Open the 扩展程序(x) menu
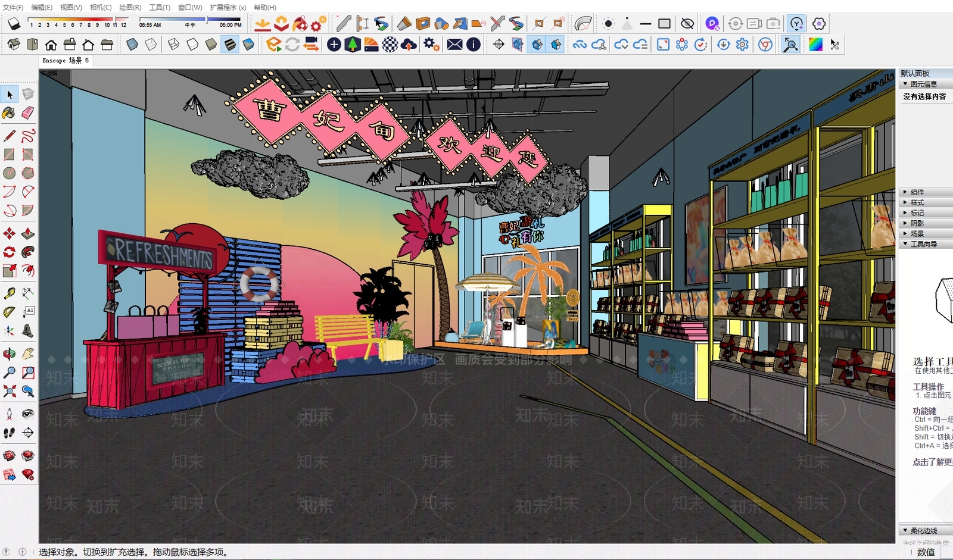 pos(228,7)
